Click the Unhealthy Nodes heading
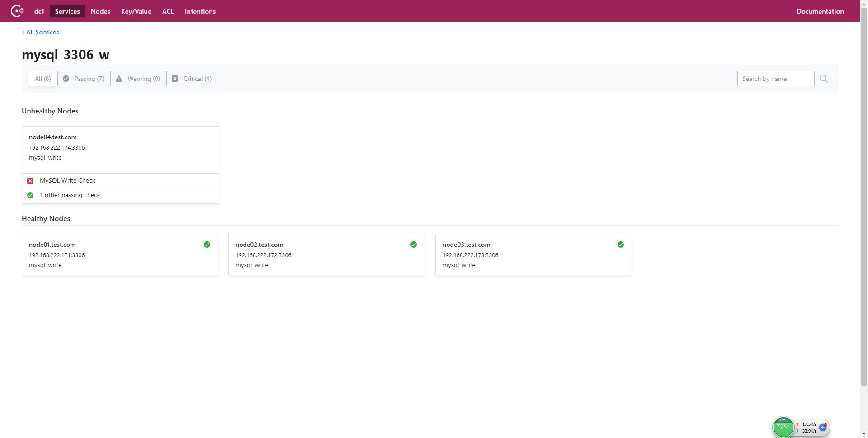This screenshot has height=438, width=868. pos(50,111)
